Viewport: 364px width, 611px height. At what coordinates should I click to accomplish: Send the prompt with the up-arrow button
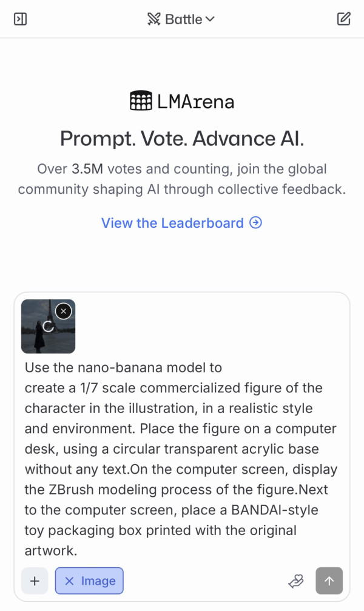pyautogui.click(x=329, y=581)
